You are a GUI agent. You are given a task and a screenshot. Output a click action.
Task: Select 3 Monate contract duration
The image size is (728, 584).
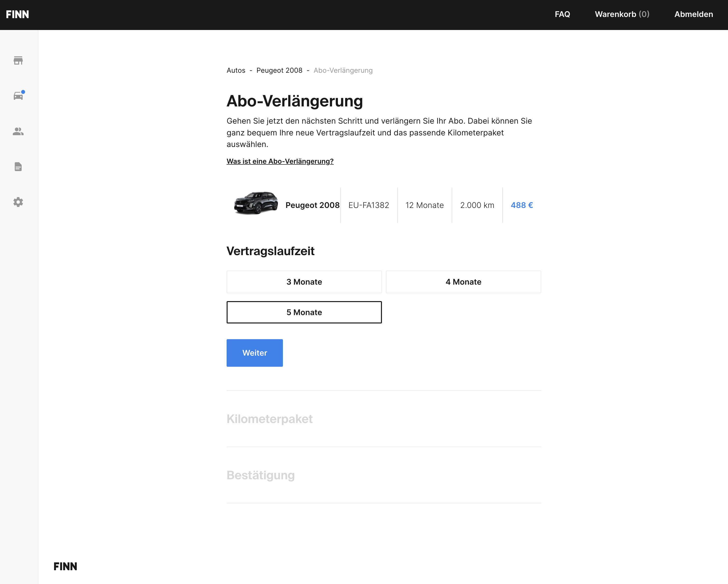click(x=304, y=282)
